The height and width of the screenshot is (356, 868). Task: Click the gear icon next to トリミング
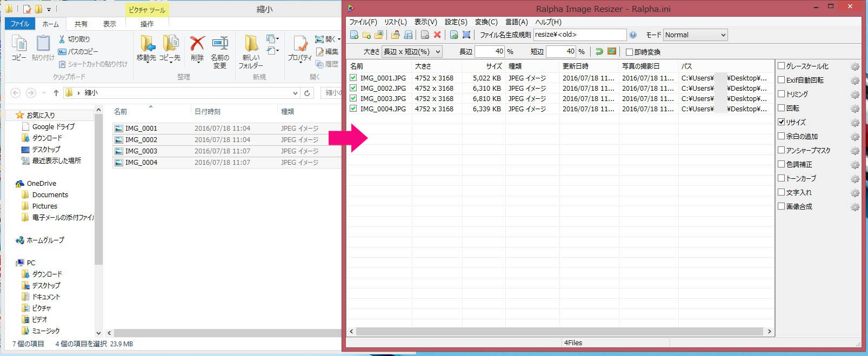pyautogui.click(x=854, y=95)
